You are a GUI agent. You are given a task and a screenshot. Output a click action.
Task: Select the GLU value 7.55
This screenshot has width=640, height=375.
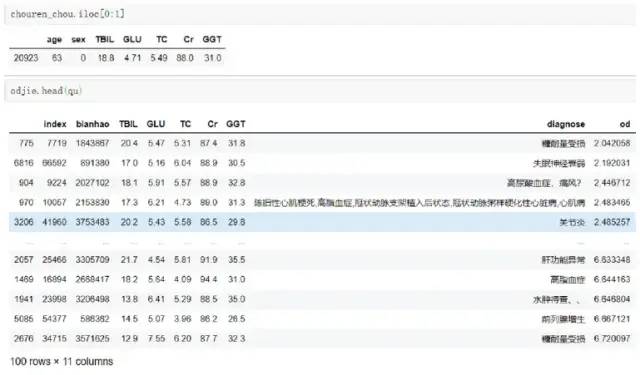[x=156, y=338]
